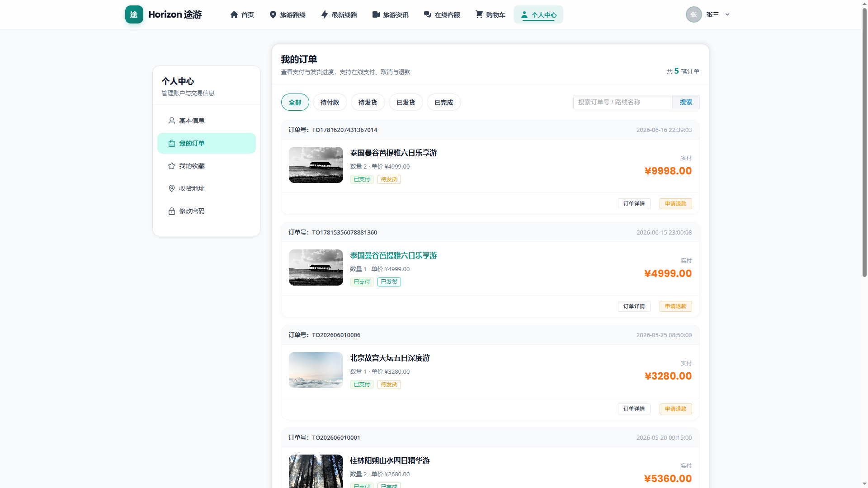The height and width of the screenshot is (488, 868).
Task: Click the Horizon 途游 logo icon
Action: click(x=134, y=14)
